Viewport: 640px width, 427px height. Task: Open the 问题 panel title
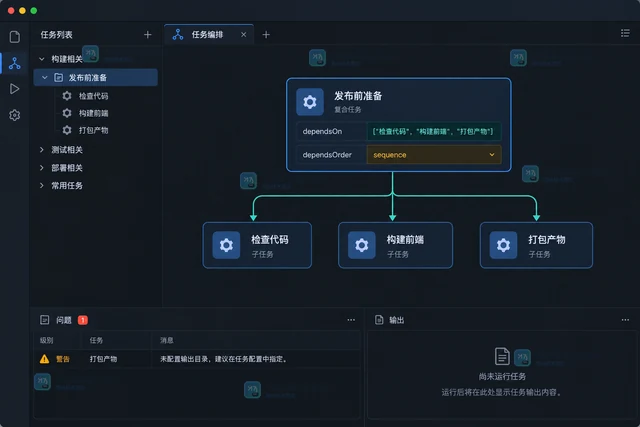tap(64, 320)
